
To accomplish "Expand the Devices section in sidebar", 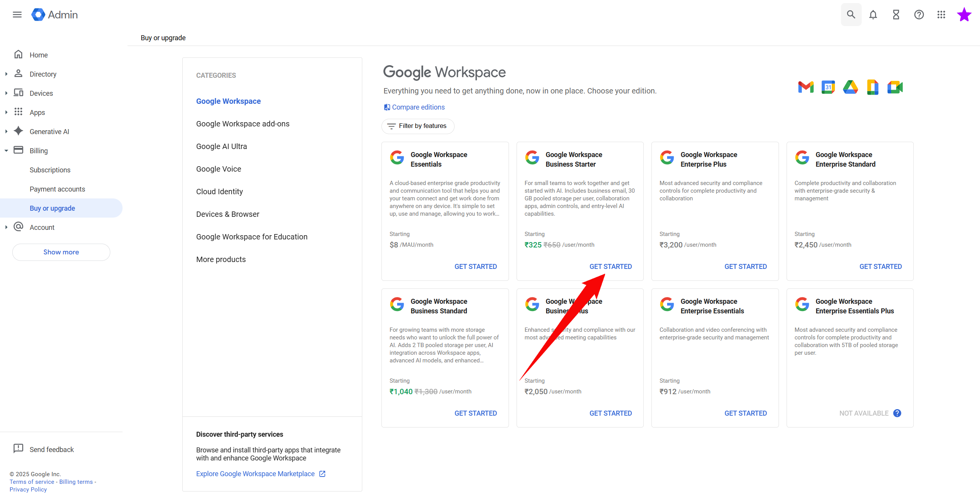I will pyautogui.click(x=6, y=93).
